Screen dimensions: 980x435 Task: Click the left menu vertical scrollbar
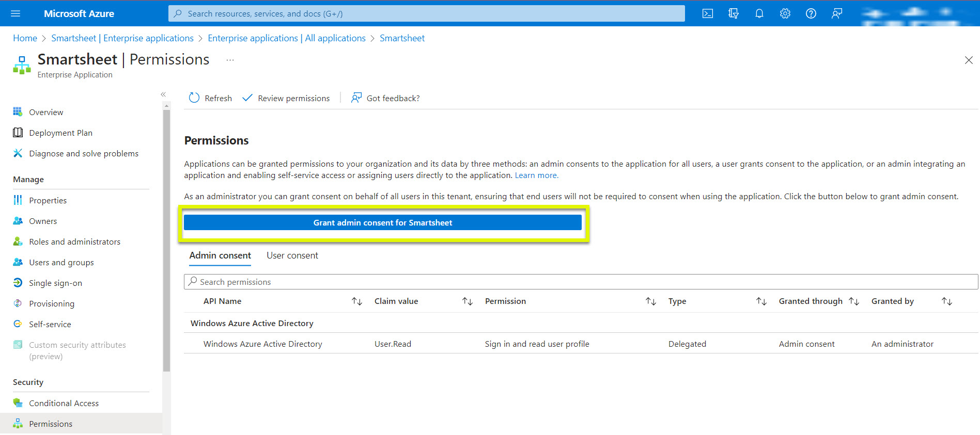click(166, 240)
